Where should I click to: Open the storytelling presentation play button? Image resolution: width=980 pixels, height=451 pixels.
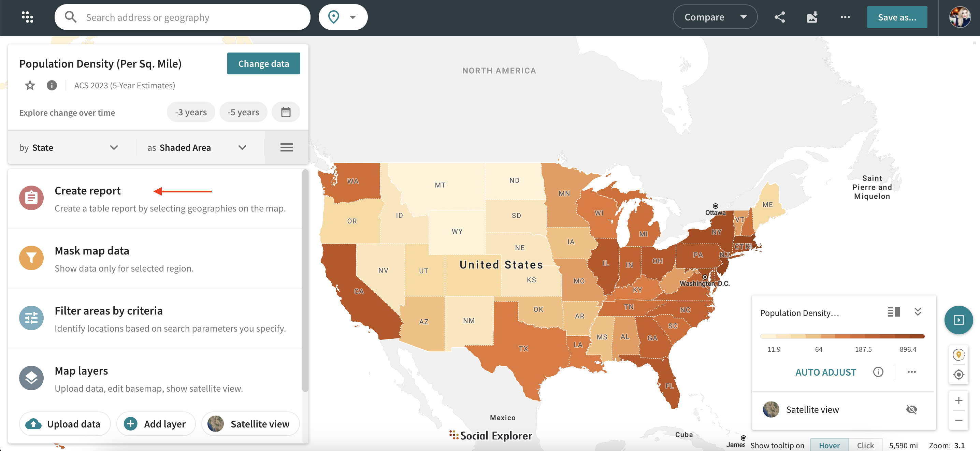click(x=958, y=320)
